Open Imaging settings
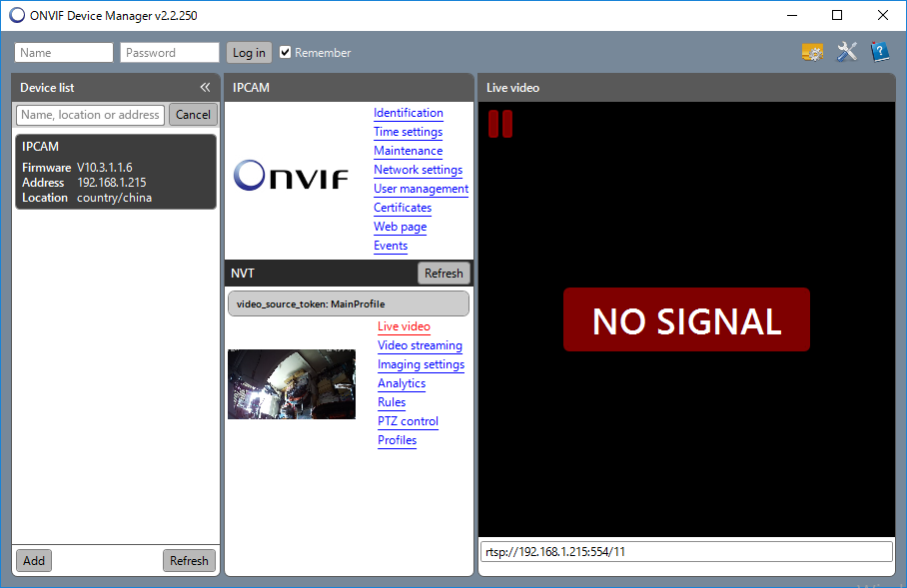907x588 pixels. (x=422, y=364)
